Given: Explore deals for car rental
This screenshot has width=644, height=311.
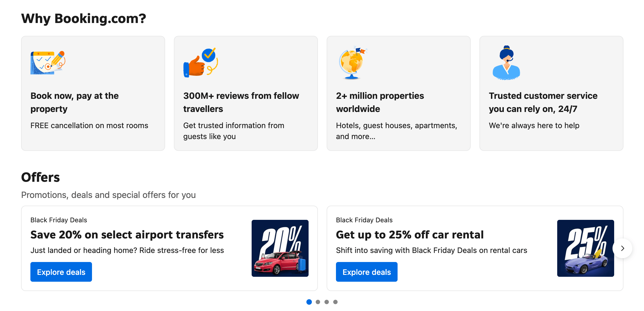Looking at the screenshot, I should coord(367,272).
